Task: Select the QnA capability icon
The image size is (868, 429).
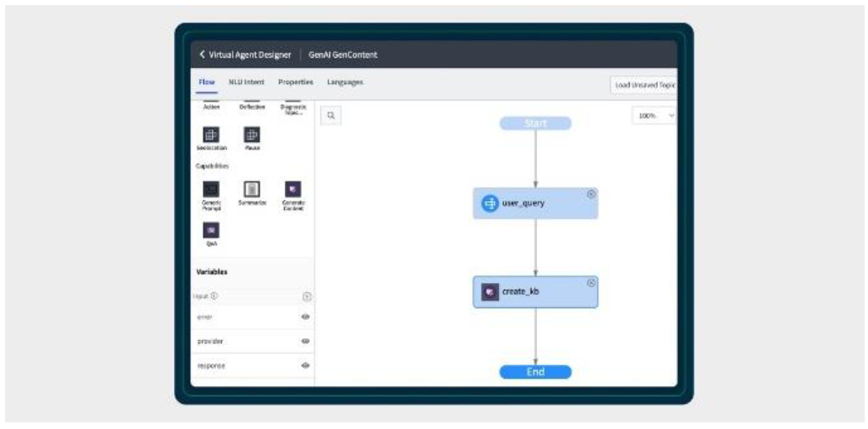Action: tap(211, 230)
